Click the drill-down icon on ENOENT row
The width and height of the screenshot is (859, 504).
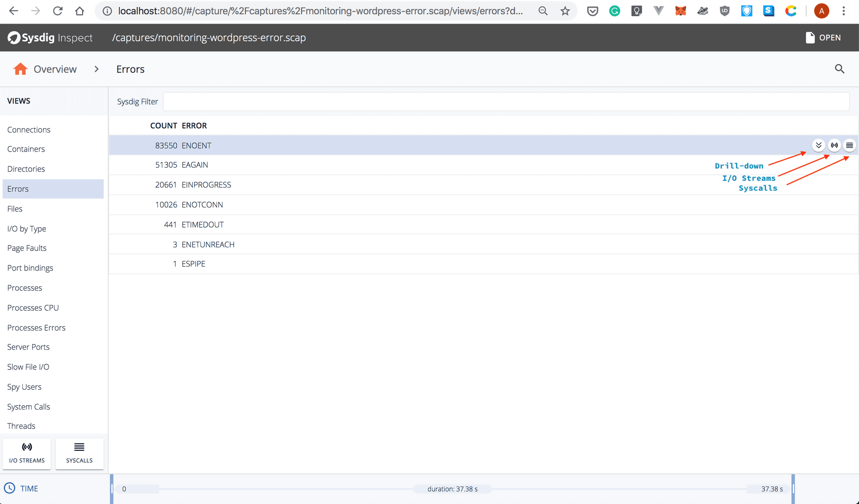click(819, 145)
